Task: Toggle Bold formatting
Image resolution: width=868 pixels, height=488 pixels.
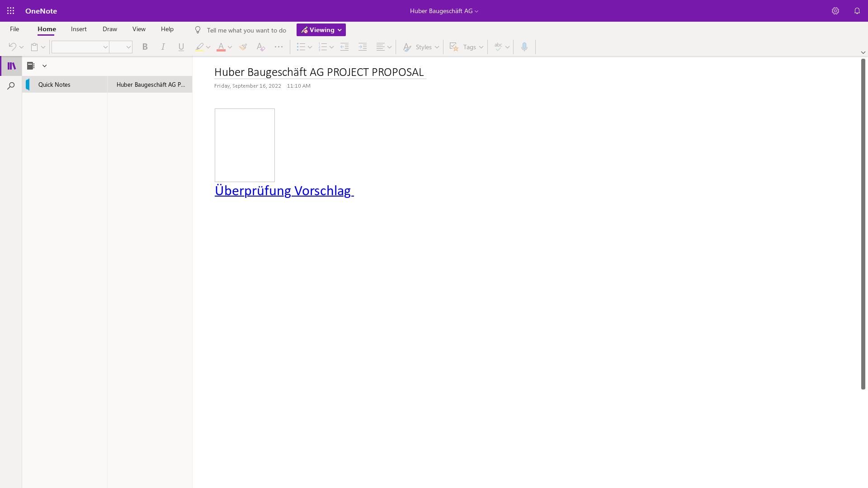Action: click(x=145, y=47)
